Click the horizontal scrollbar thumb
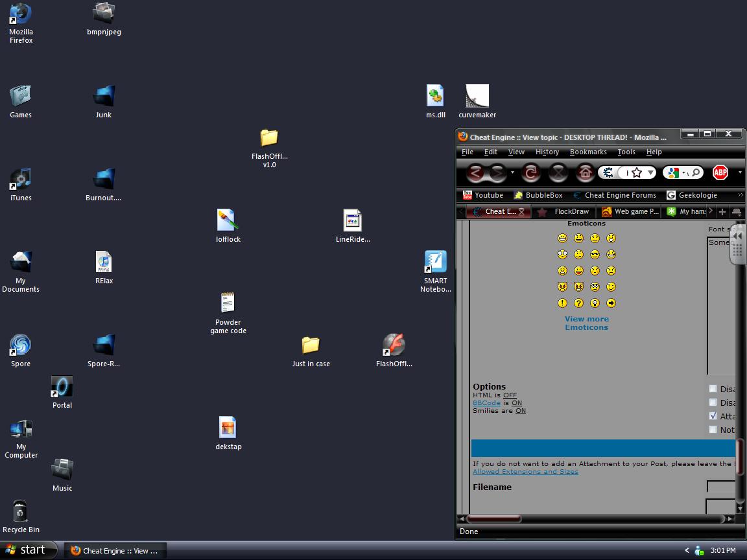 coord(494,519)
